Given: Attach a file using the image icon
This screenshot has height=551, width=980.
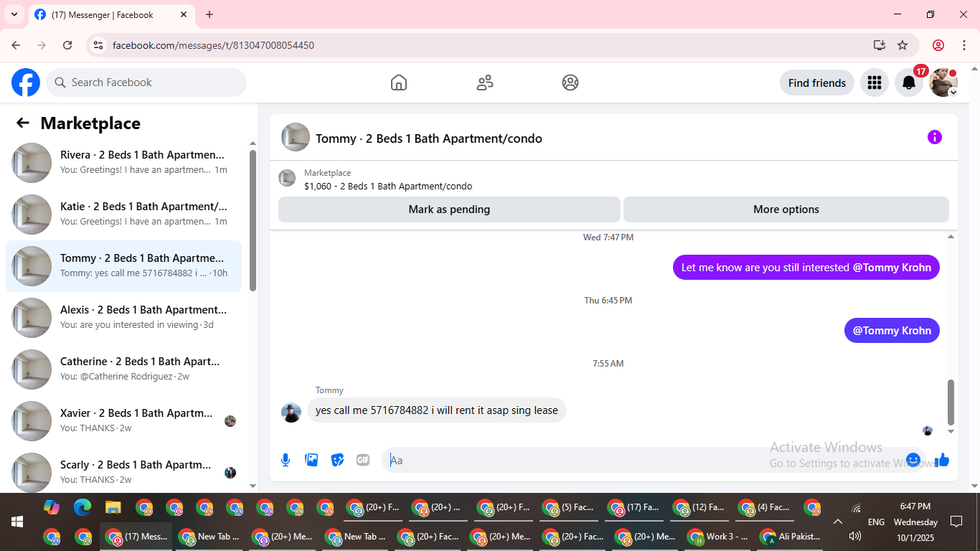Looking at the screenshot, I should click(311, 460).
